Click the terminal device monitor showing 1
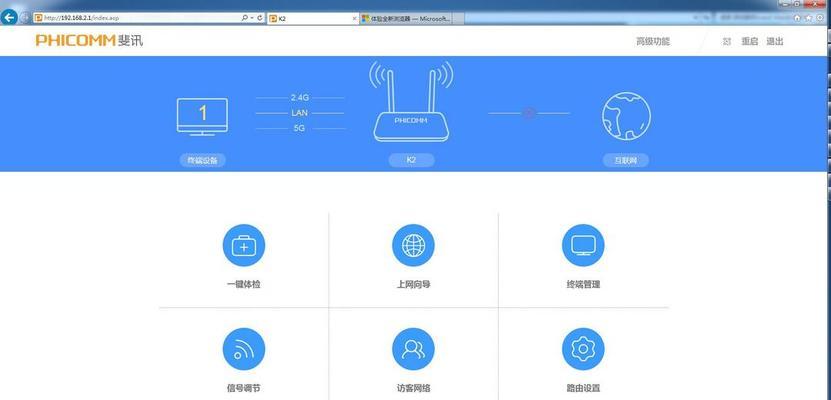The width and height of the screenshot is (831, 400). click(x=202, y=117)
